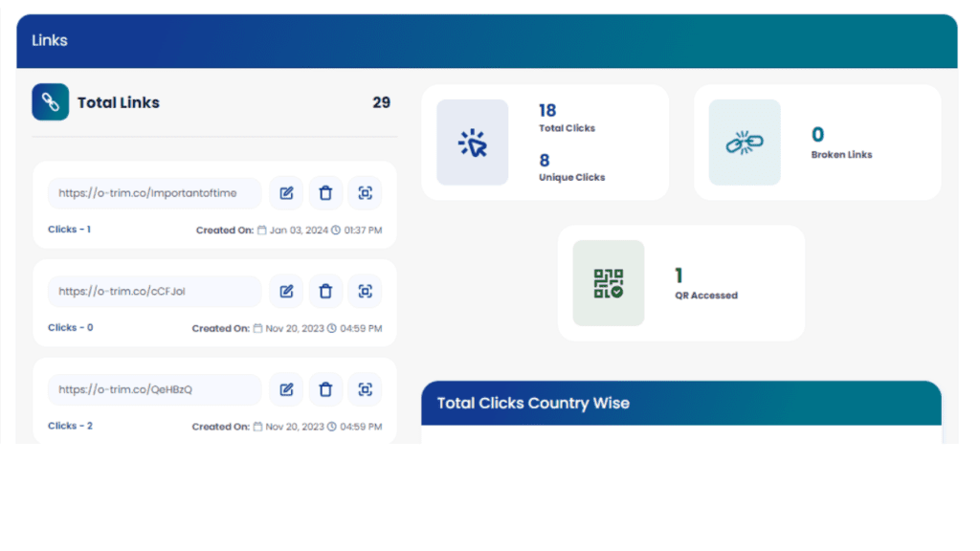Image resolution: width=980 pixels, height=551 pixels.
Task: Click the 8 Unique Clicks value
Action: tap(545, 161)
